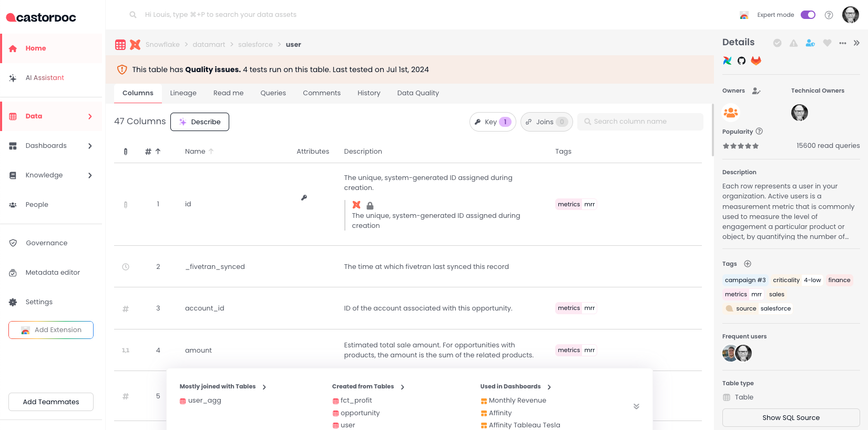Click the quality issues shield icon
This screenshot has width=868, height=430.
pyautogui.click(x=122, y=69)
